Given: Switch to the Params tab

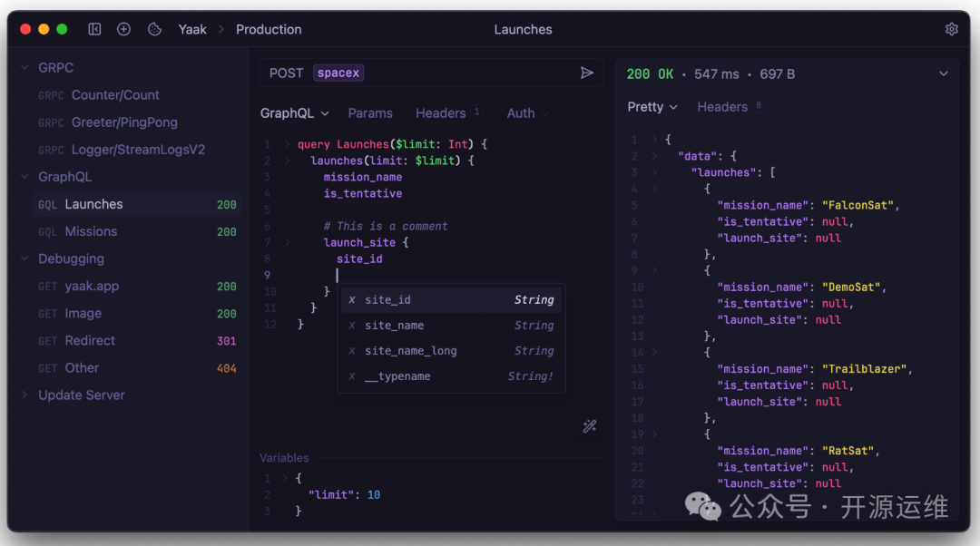Looking at the screenshot, I should 370,113.
